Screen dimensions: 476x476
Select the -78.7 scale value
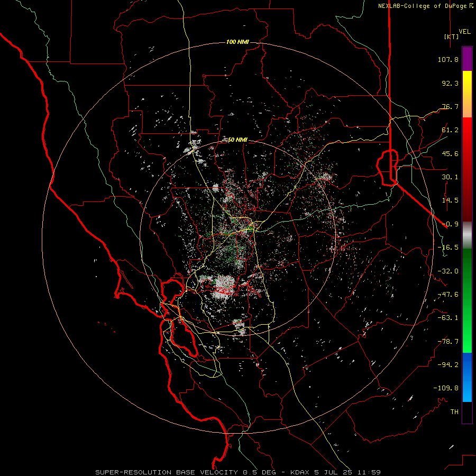[448, 342]
